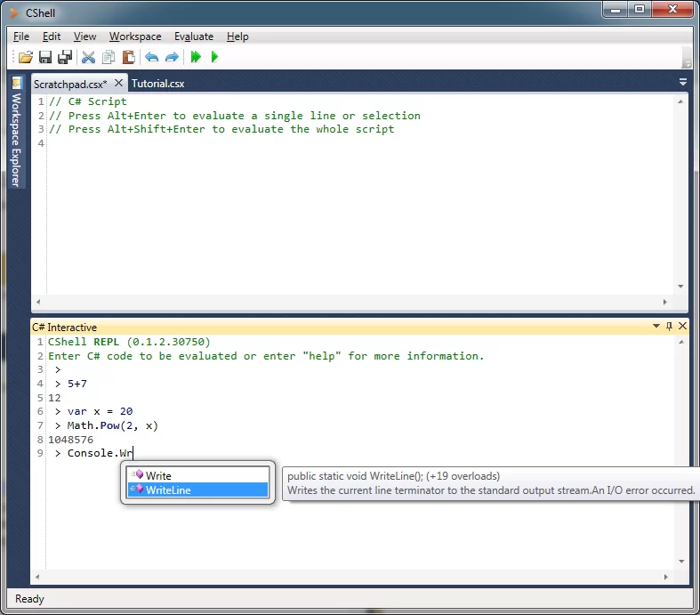700x615 pixels.
Task: Switch to the Tutorial.csx tab
Action: (x=157, y=84)
